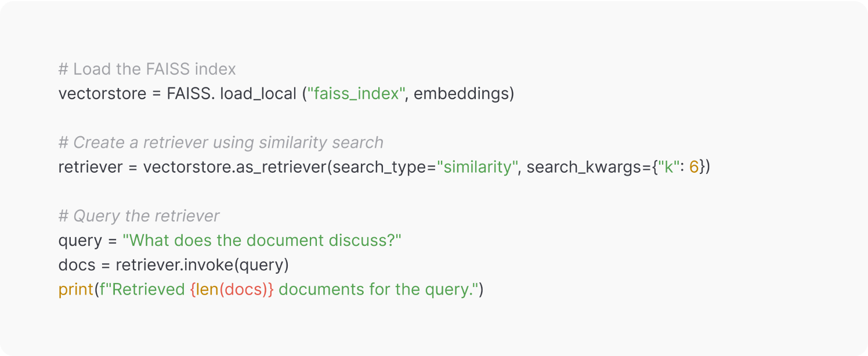Click the "# Query the retriever" comment
868x356 pixels.
pos(139,216)
